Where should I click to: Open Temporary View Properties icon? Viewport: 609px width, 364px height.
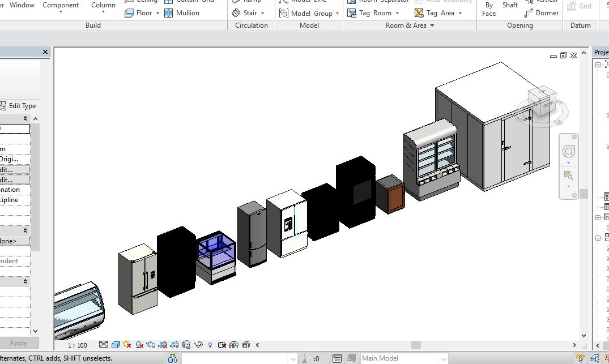(x=222, y=345)
